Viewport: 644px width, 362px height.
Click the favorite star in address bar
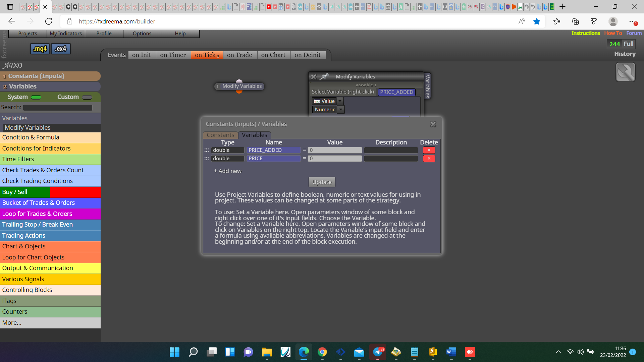pos(537,21)
